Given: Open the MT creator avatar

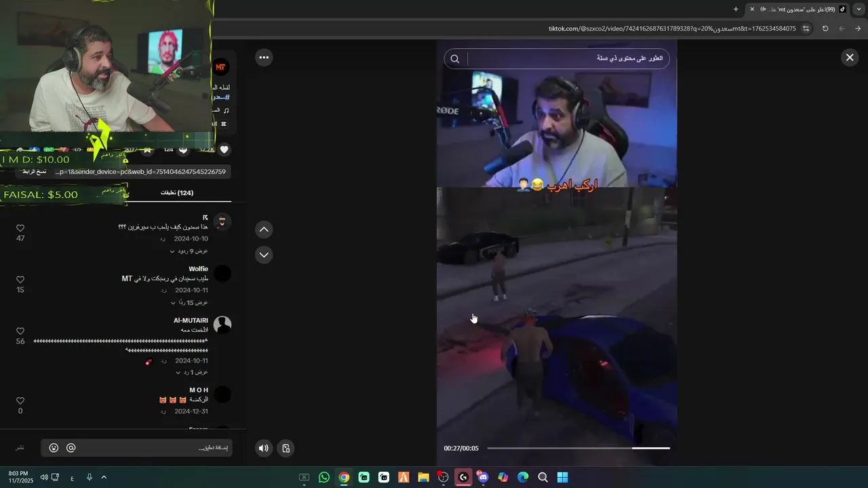Looking at the screenshot, I should click(x=220, y=67).
